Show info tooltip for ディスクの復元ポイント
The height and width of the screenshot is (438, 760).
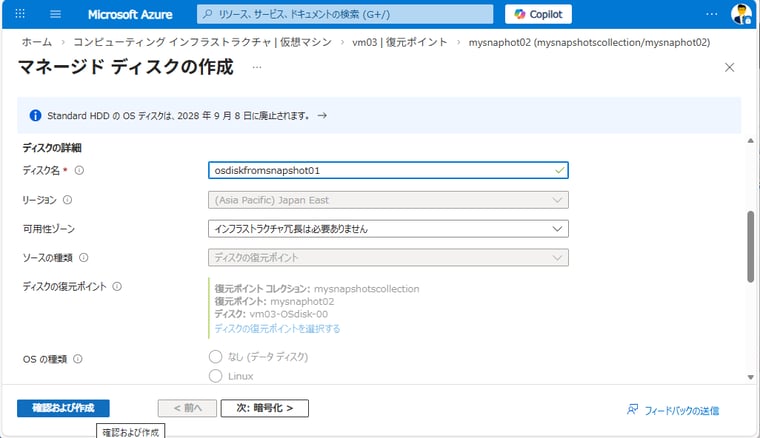(x=117, y=286)
